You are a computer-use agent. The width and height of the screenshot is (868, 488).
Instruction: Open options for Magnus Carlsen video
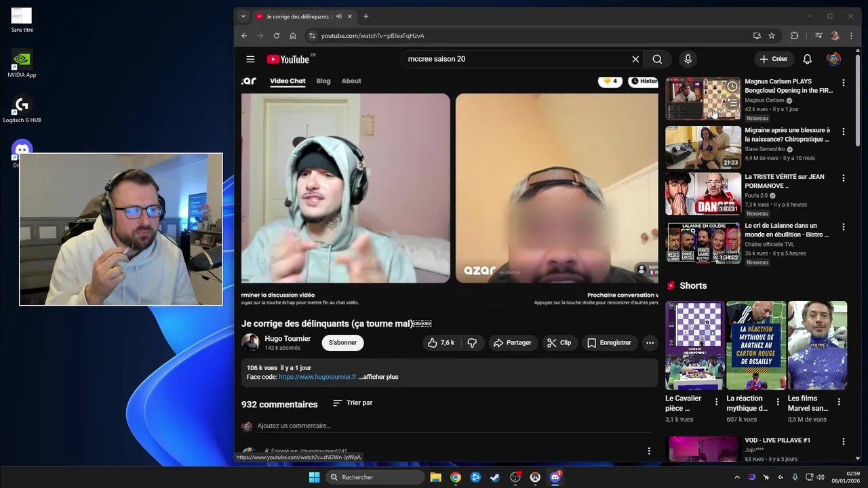point(844,83)
